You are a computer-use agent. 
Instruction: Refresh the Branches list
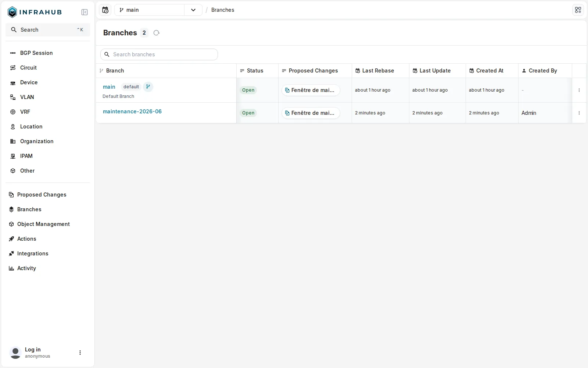157,33
